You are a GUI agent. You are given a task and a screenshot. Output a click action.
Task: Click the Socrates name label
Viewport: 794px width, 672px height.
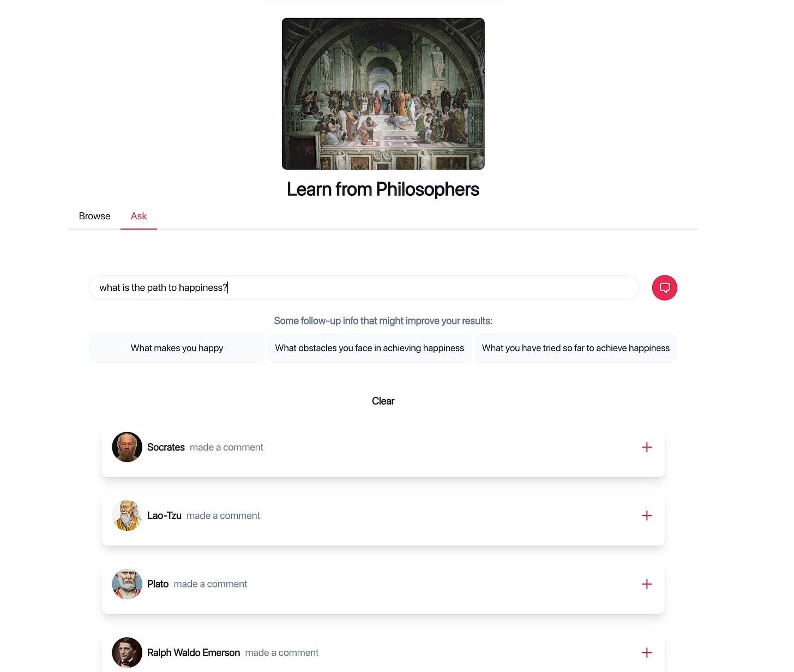click(166, 447)
